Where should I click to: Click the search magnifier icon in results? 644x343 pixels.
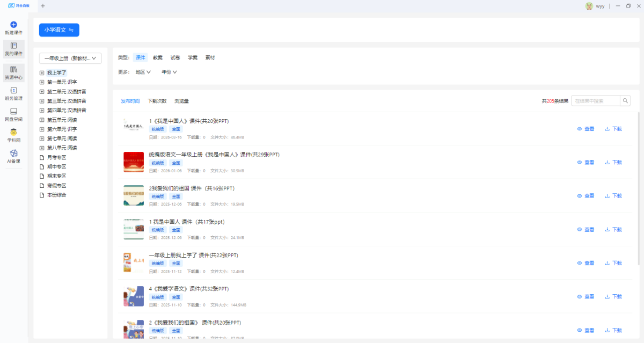tap(625, 101)
